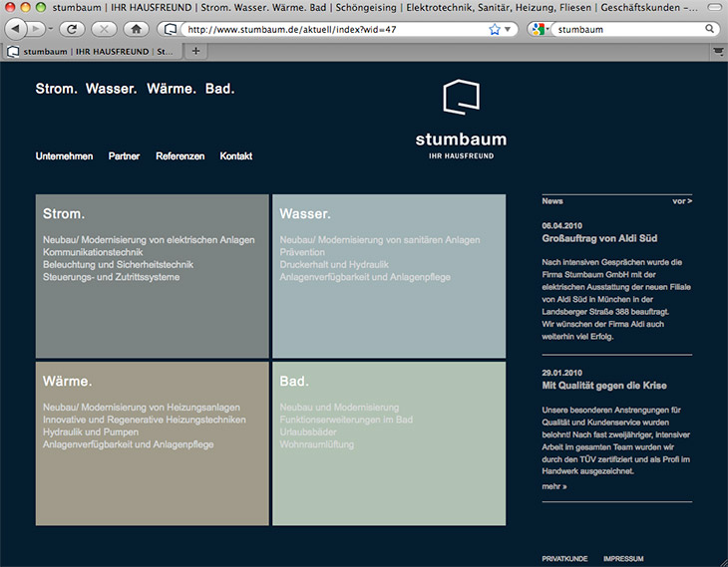Screen dimensions: 728x567
Task: Open the Bad. service tile heading
Action: (x=294, y=381)
